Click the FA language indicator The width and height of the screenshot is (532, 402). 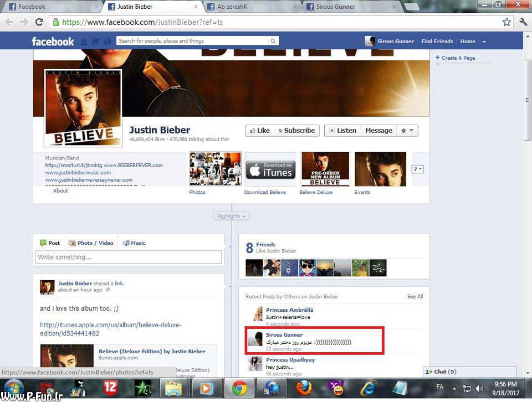(x=439, y=386)
